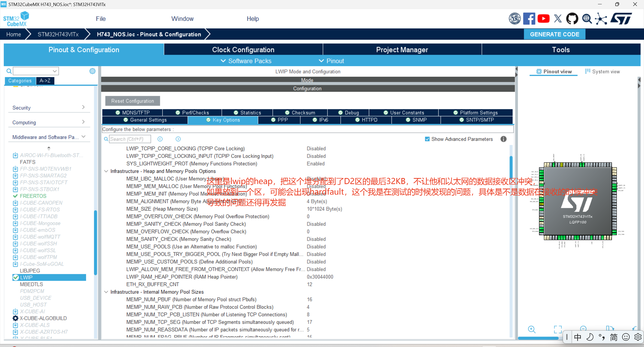The height and width of the screenshot is (347, 644).
Task: Click the globe search icon in header
Action: 587,19
